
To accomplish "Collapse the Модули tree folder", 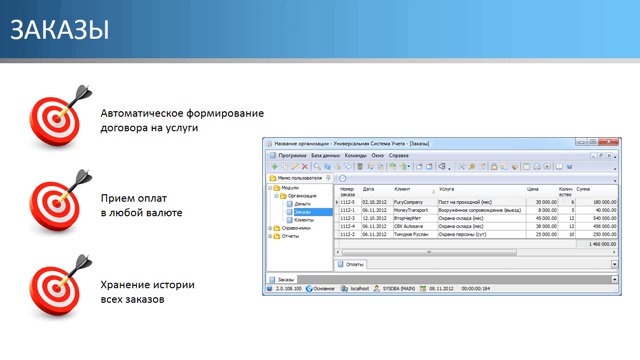I will 270,188.
